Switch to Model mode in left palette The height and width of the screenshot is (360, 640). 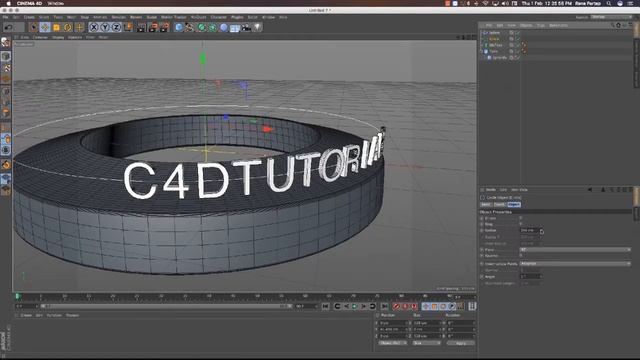coord(6,56)
